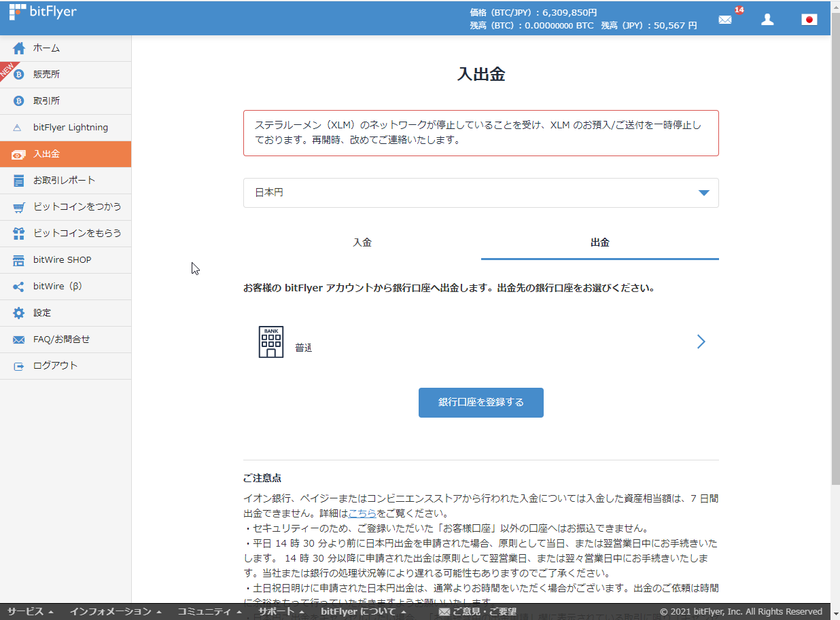Go to ホーム in the sidebar
Viewport: 840px width, 620px height.
click(65, 48)
